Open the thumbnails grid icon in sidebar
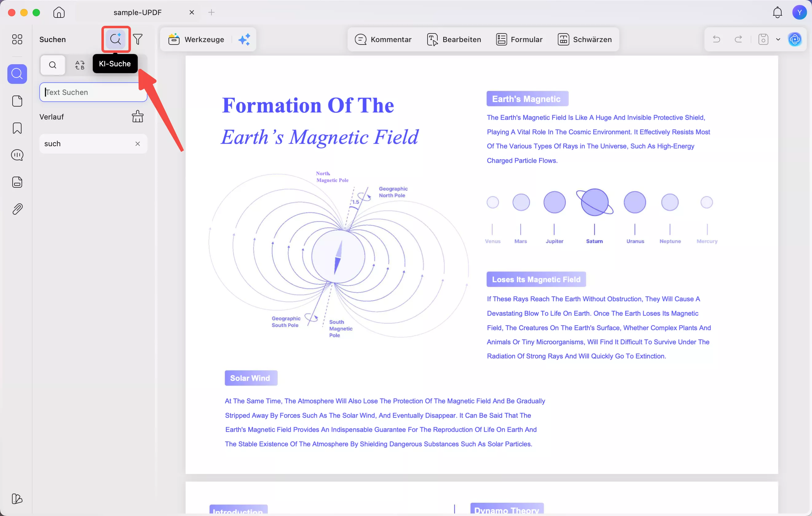This screenshot has width=812, height=516. coord(17,39)
